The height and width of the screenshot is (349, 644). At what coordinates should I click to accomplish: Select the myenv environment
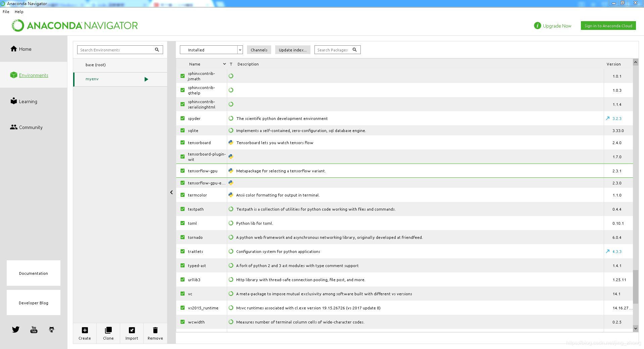tap(120, 79)
